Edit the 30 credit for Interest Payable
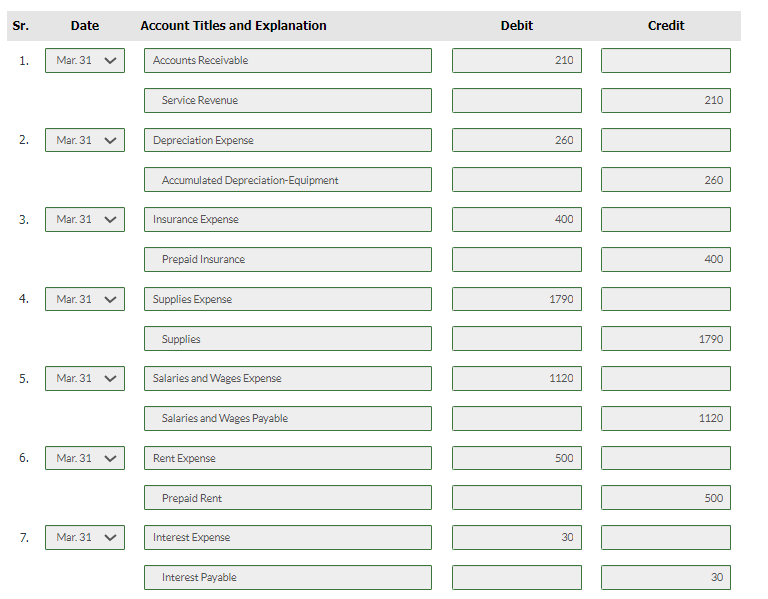 click(x=666, y=577)
